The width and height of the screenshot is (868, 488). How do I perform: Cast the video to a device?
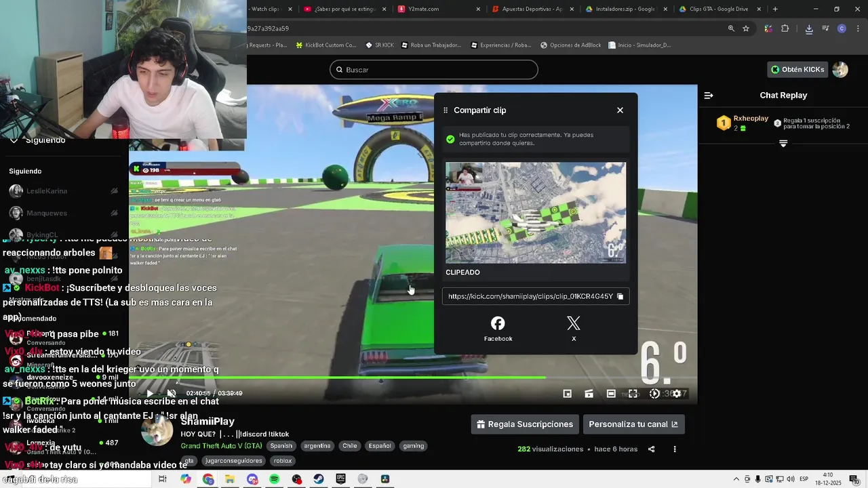click(x=589, y=393)
